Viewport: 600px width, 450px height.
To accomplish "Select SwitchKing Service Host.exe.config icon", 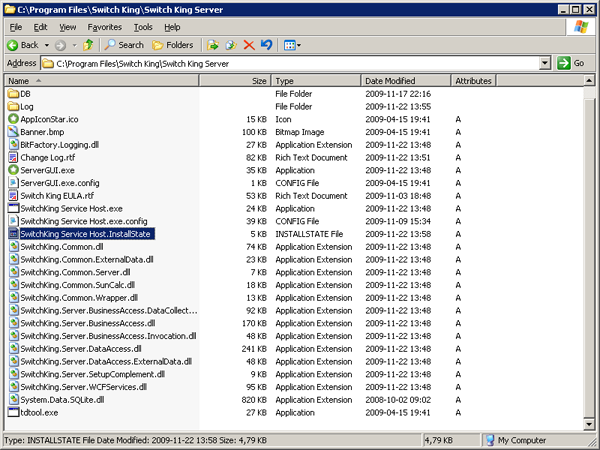I will pyautogui.click(x=13, y=221).
